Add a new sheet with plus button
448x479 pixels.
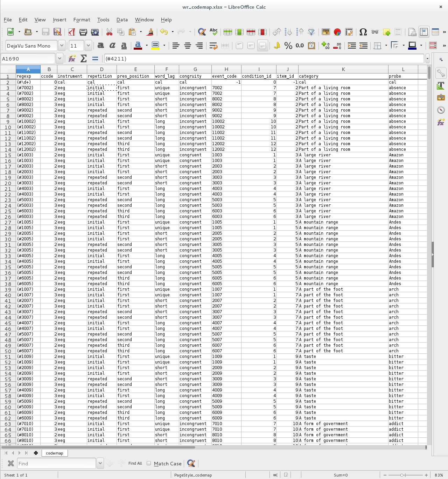(x=36, y=453)
